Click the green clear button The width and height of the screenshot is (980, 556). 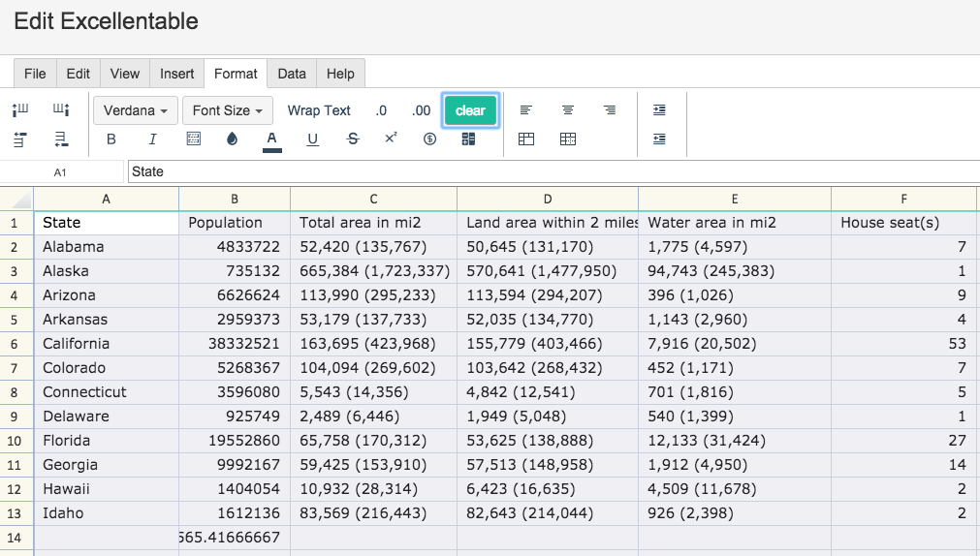470,110
